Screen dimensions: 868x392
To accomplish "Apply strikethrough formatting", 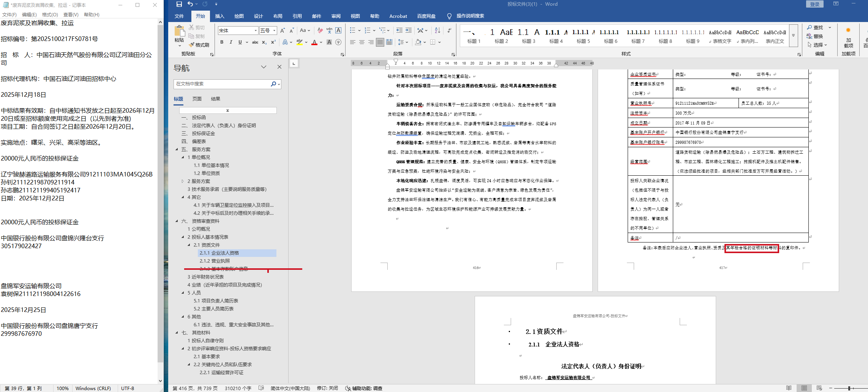I will click(255, 42).
